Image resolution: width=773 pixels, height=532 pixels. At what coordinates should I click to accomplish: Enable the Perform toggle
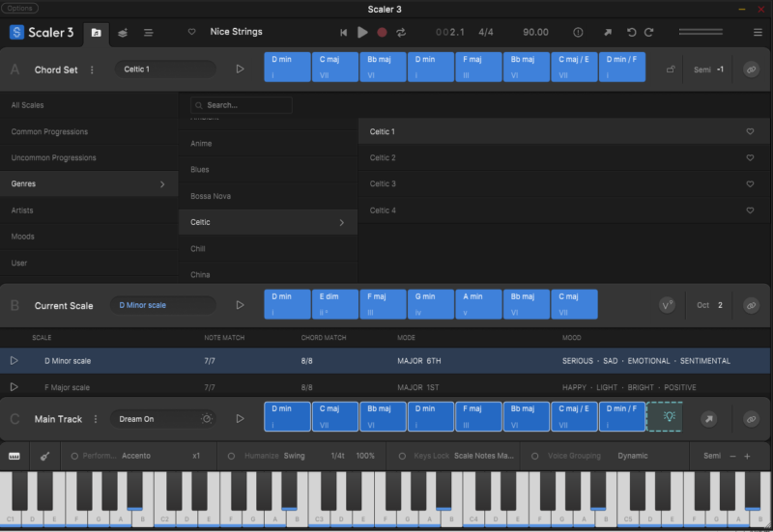[74, 456]
